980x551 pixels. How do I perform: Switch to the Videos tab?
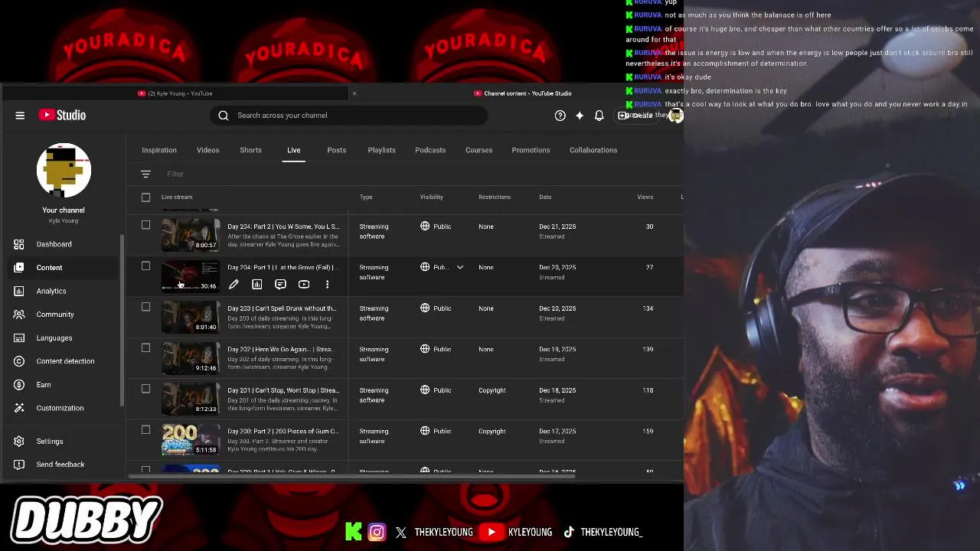click(x=207, y=150)
